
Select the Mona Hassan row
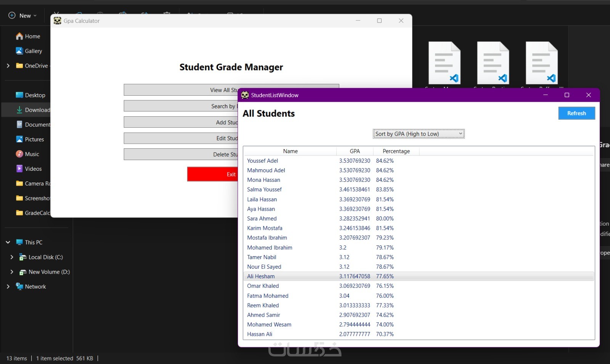(419, 180)
